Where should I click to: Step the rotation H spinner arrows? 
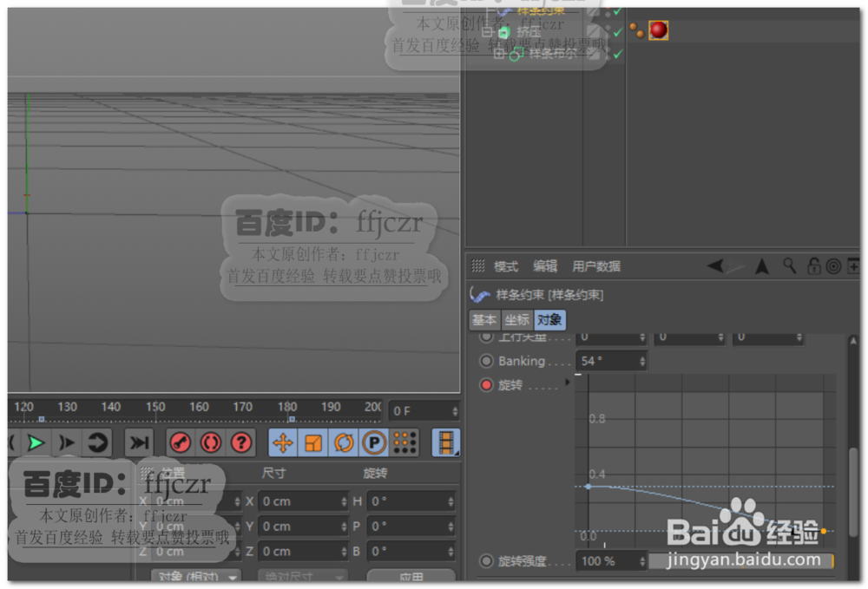451,501
